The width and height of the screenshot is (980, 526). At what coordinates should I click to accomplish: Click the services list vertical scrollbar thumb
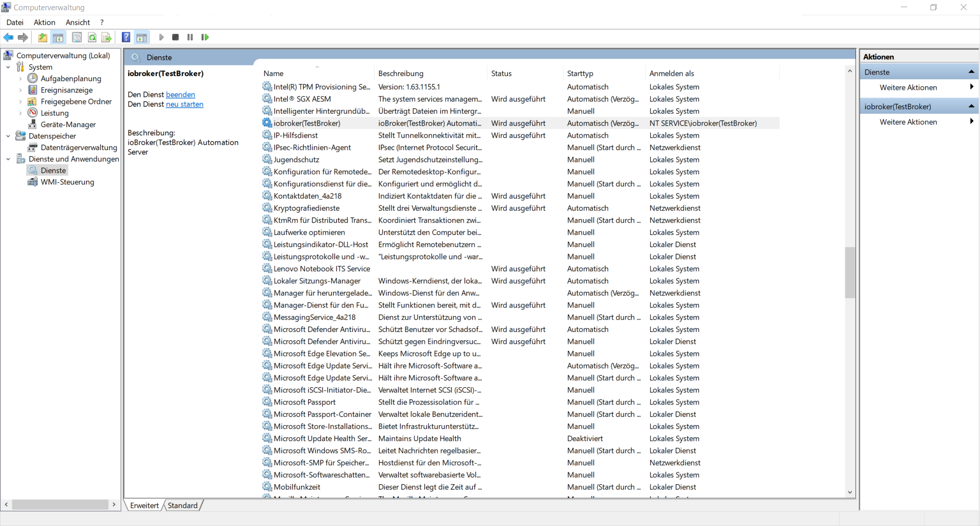(x=849, y=272)
